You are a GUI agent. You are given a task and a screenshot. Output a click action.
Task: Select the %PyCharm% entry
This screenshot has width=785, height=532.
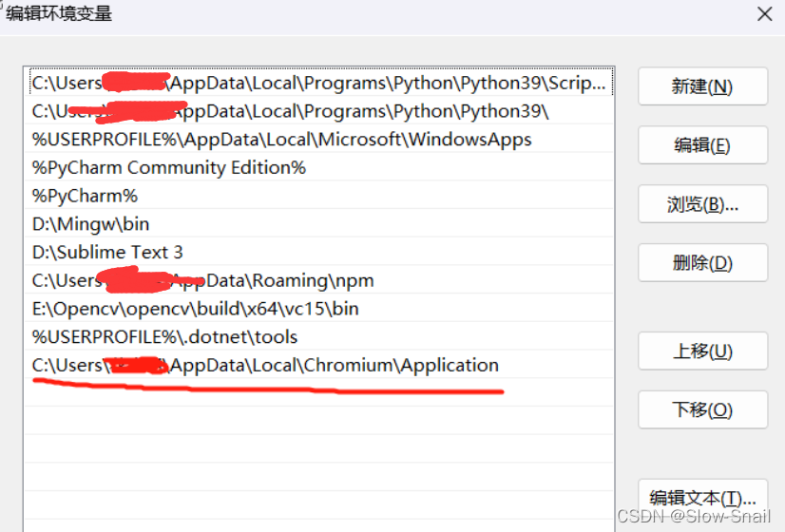coord(319,195)
